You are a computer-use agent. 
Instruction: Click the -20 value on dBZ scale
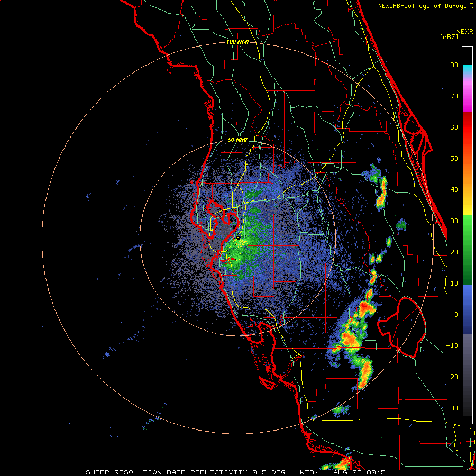(452, 377)
